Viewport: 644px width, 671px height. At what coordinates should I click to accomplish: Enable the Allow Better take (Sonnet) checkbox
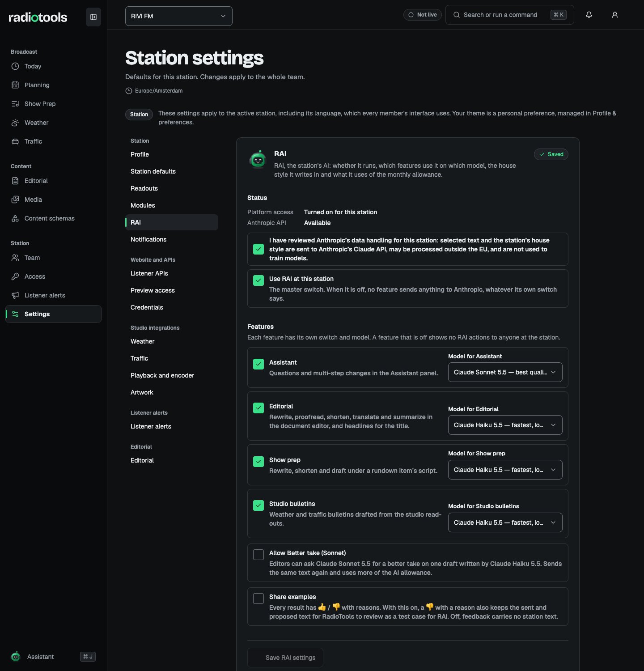coord(258,555)
